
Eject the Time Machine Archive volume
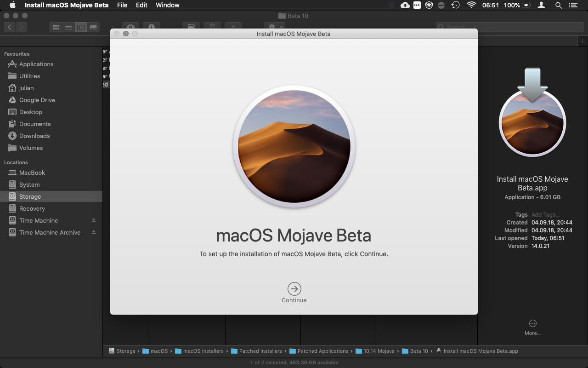click(94, 232)
